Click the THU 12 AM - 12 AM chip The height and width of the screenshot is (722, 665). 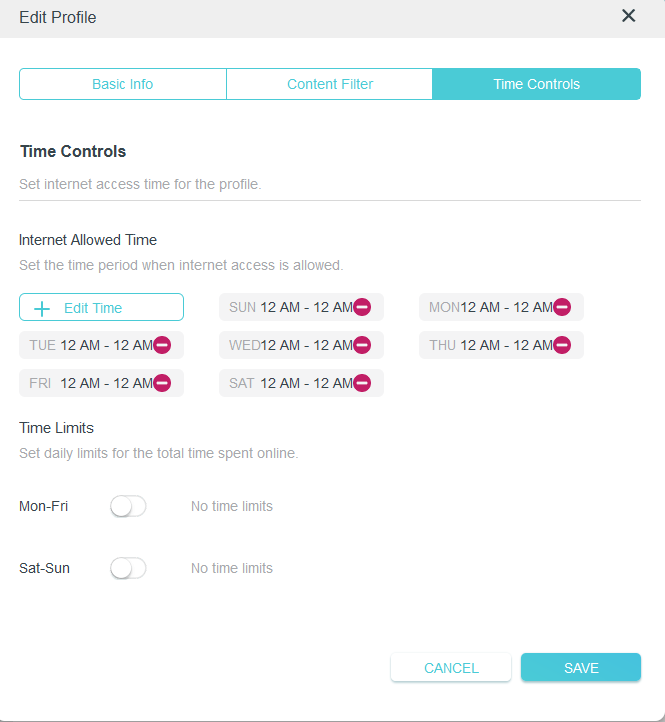(x=501, y=345)
